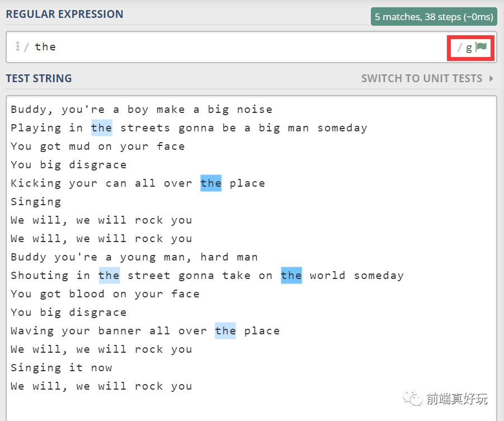The width and height of the screenshot is (504, 421).
Task: Click the 'g' global flag letter
Action: coord(469,48)
